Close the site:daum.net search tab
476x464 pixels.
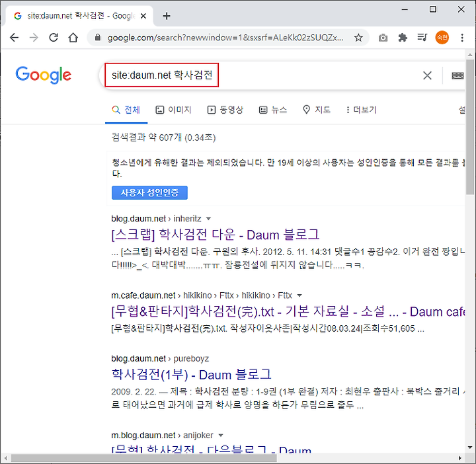(x=143, y=16)
